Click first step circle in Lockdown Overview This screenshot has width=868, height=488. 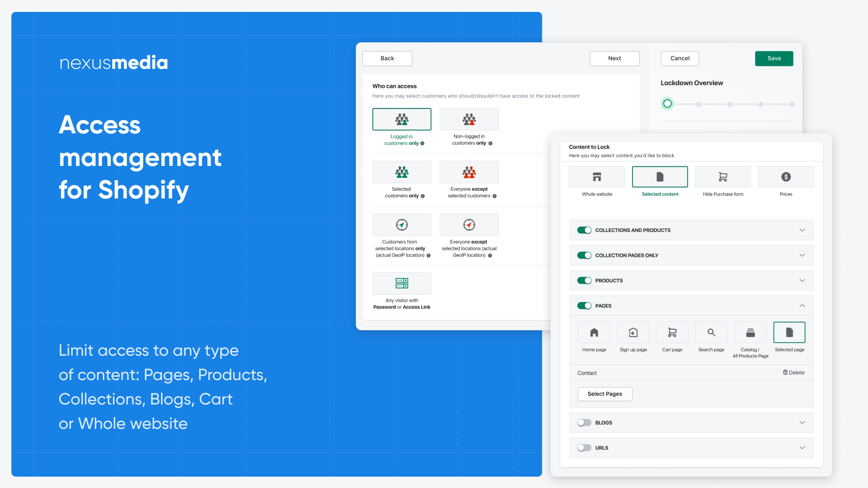(x=667, y=104)
